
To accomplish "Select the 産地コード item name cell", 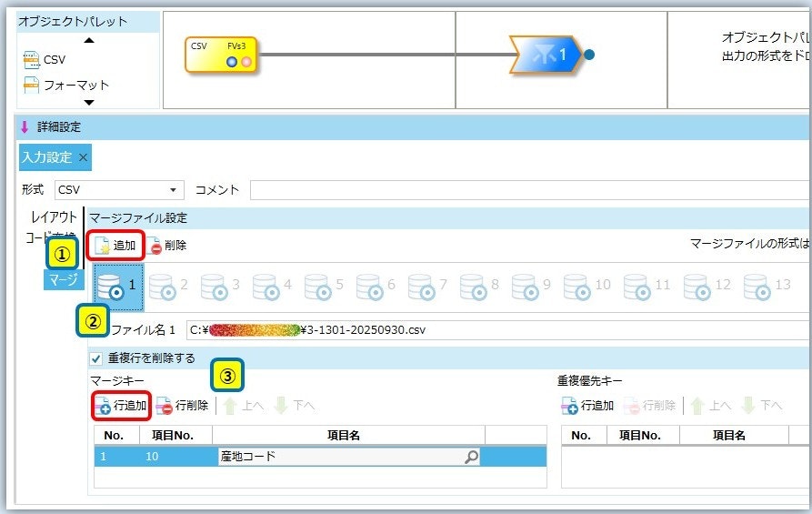I will 348,457.
